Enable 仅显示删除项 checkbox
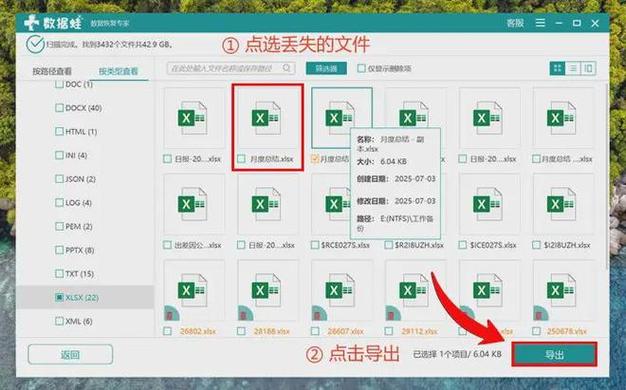This screenshot has height=390, width=626. (361, 69)
